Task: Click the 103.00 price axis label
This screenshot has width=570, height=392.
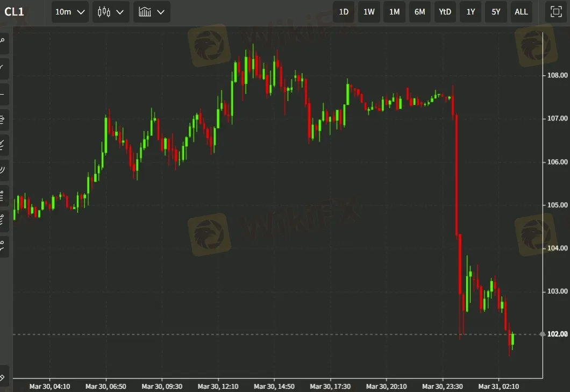Action: pos(557,291)
